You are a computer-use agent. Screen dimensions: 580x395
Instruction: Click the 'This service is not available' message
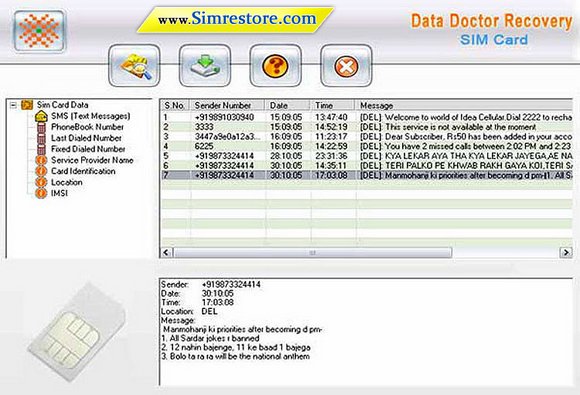tap(448, 127)
